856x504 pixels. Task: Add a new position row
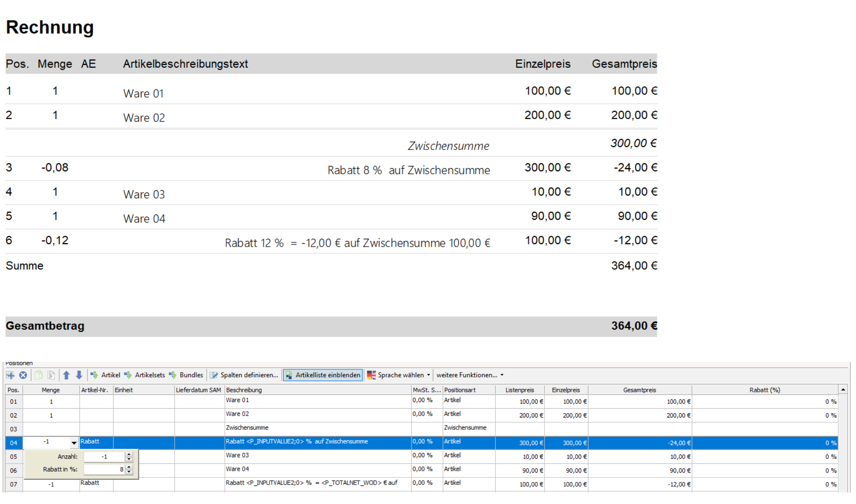coord(10,375)
